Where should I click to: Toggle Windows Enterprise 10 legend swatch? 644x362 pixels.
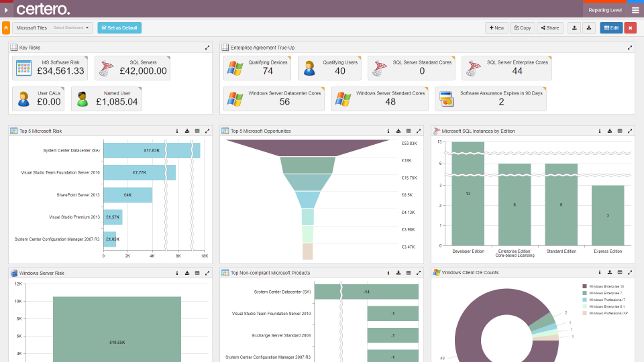pos(584,286)
